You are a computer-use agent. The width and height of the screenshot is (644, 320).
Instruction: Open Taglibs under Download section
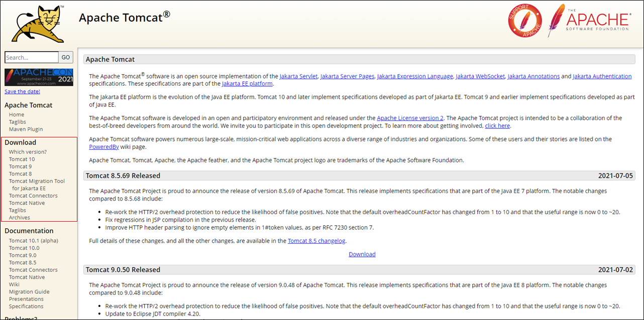[18, 210]
